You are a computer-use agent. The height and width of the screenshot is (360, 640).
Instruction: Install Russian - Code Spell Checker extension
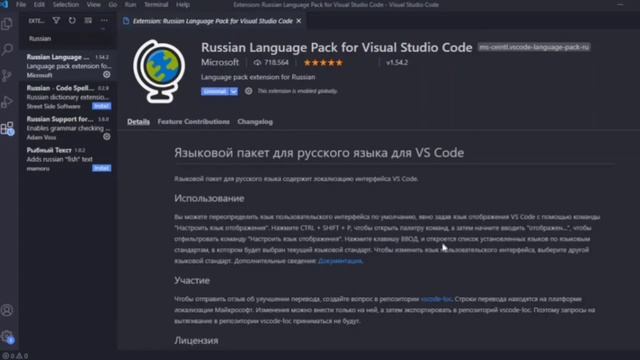coord(101,106)
